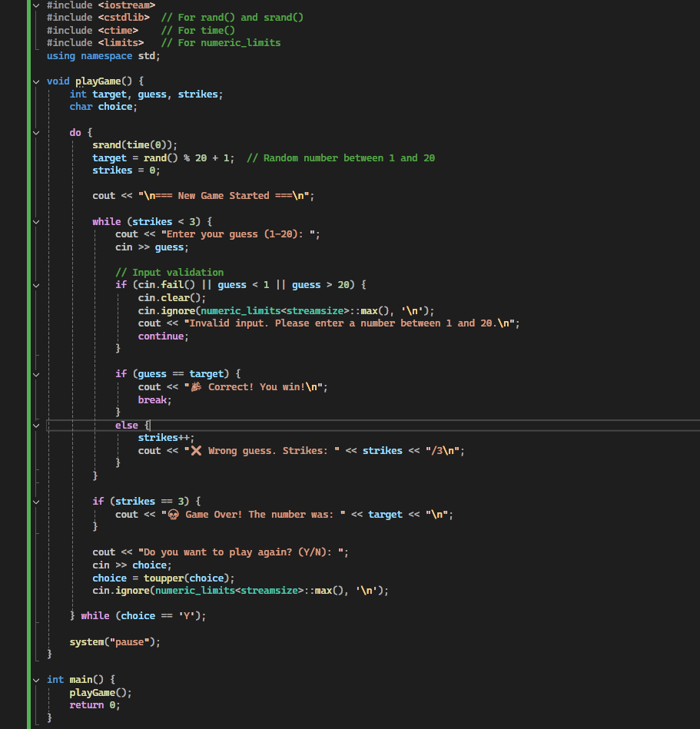The height and width of the screenshot is (729, 700).
Task: Click the party popper emoji in the code
Action: point(196,387)
